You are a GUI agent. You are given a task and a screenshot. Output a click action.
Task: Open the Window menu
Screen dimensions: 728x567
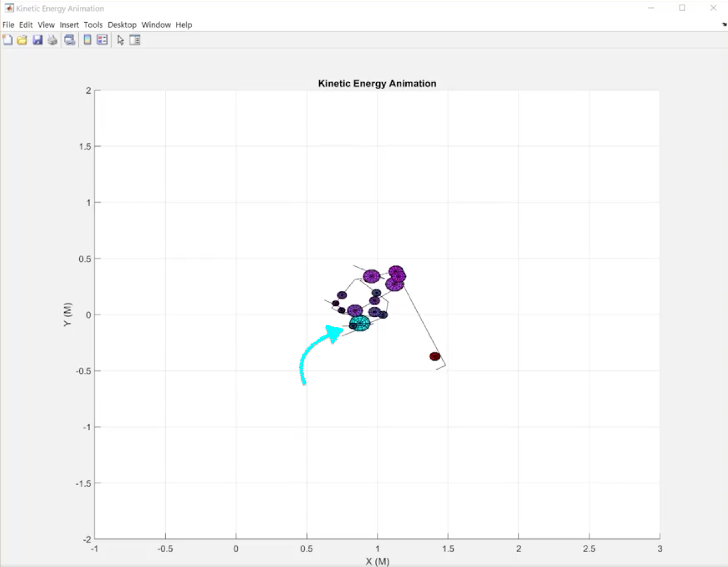[x=156, y=25]
